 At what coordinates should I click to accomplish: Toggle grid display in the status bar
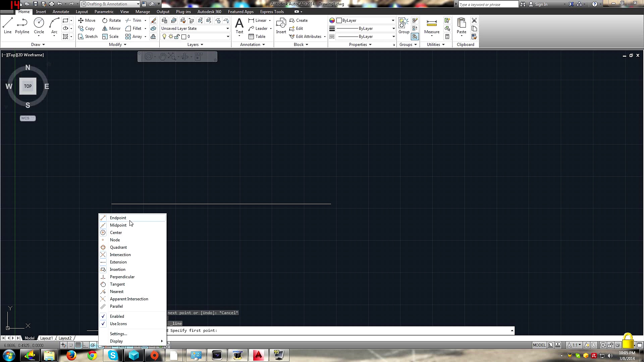coord(78,345)
